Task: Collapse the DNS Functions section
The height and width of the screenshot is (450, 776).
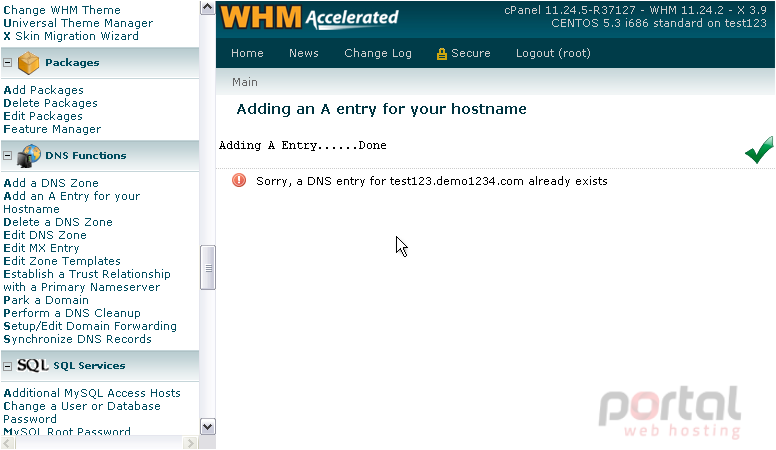Action: (7, 155)
